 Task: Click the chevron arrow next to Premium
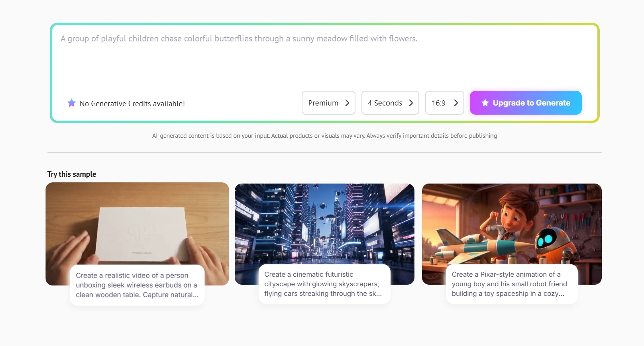tap(347, 103)
